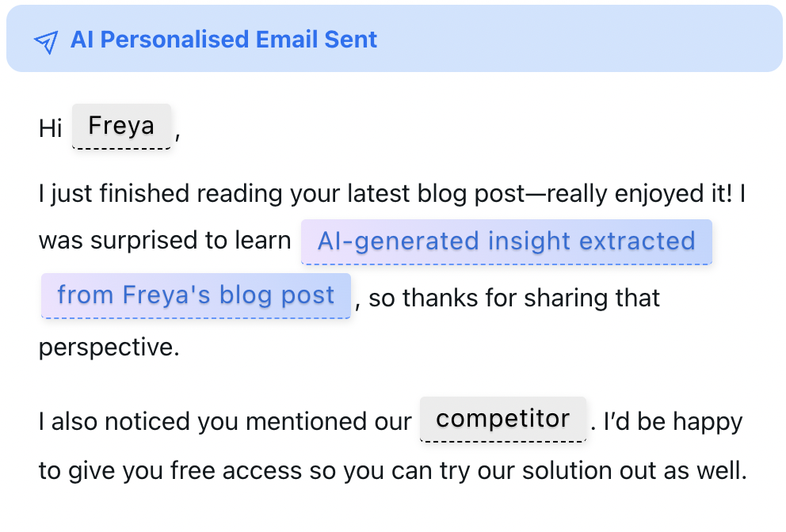The width and height of the screenshot is (786, 532).
Task: Click the word 'perspective.'
Action: click(109, 348)
